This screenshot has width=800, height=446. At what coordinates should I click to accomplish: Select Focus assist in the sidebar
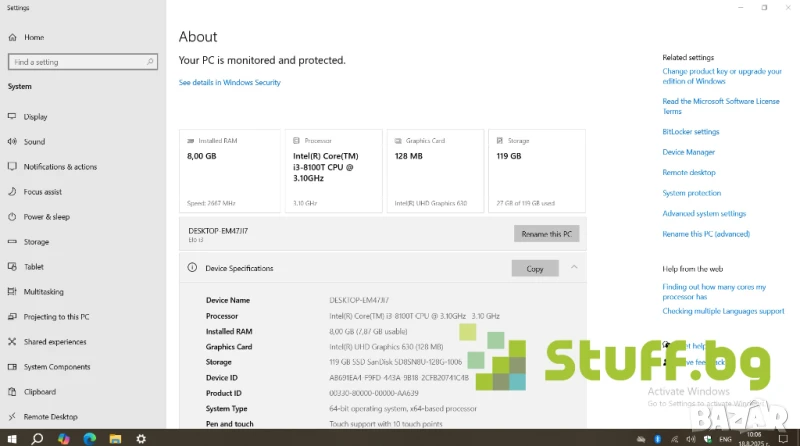(x=42, y=192)
